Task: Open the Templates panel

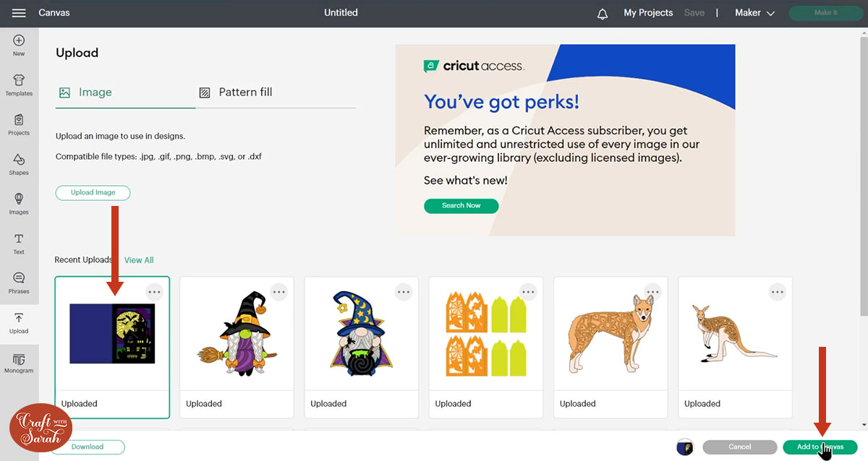Action: [x=19, y=85]
